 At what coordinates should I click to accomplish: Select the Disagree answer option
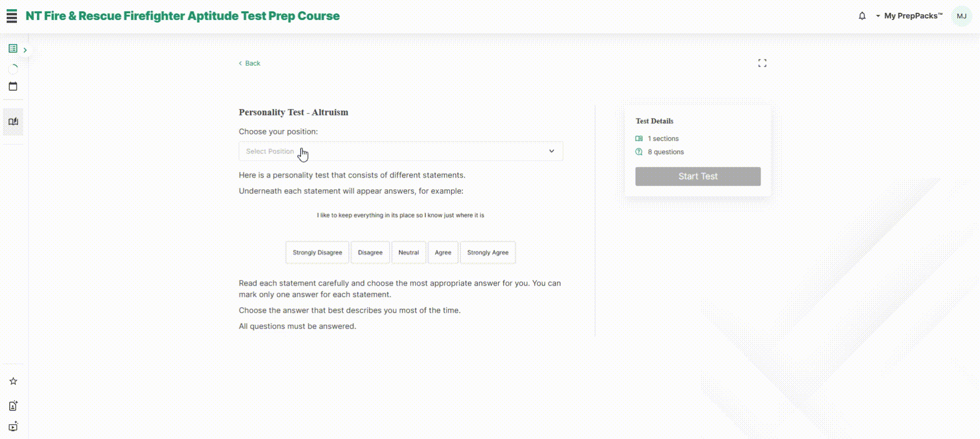point(370,252)
